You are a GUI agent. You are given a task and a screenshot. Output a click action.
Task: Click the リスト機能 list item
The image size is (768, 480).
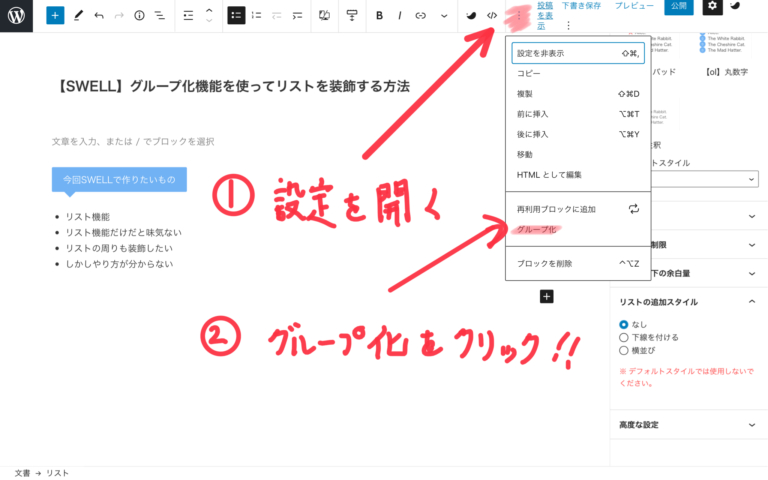88,217
